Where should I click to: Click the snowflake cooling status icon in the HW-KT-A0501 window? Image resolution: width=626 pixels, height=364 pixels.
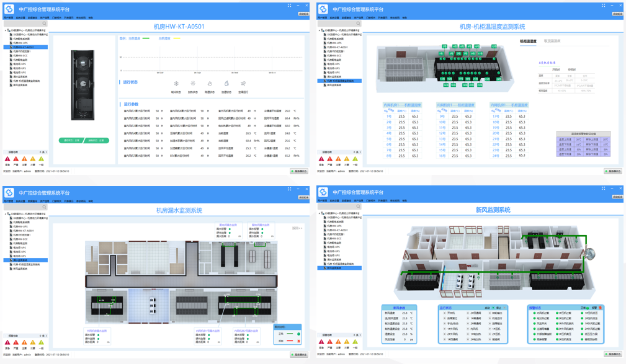pyautogui.click(x=176, y=84)
